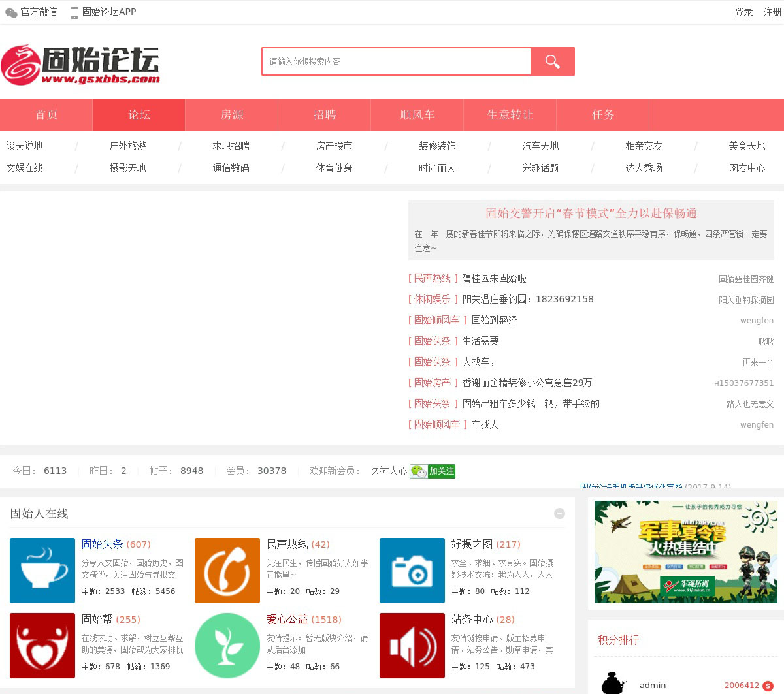Screen dimensions: 784x694
Task: Click the 登录 login link
Action: 743,12
